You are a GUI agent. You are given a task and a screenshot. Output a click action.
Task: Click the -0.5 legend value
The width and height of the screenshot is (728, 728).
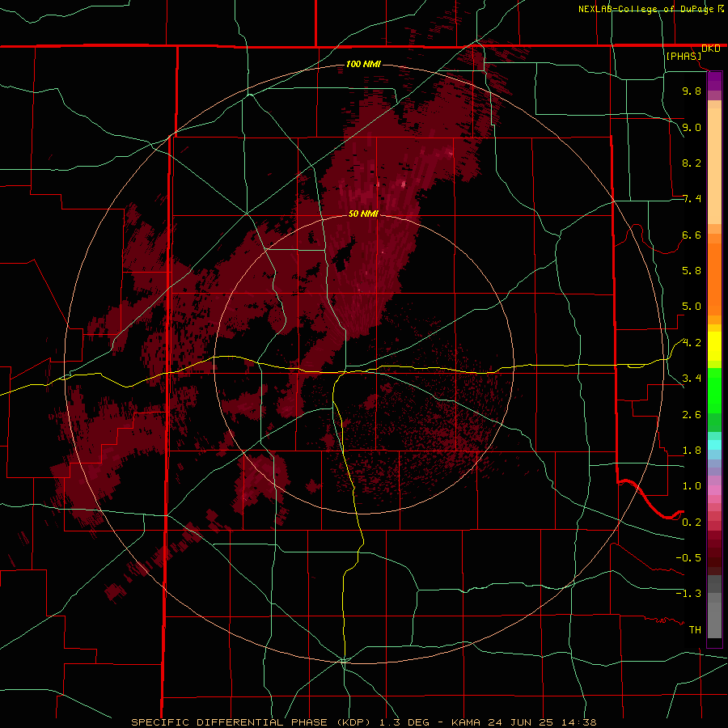688,558
